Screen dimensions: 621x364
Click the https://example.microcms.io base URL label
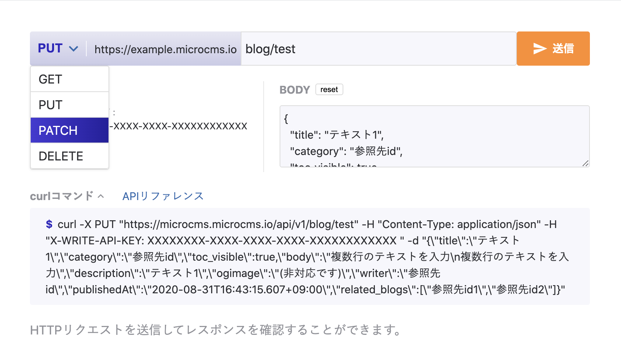click(x=165, y=49)
